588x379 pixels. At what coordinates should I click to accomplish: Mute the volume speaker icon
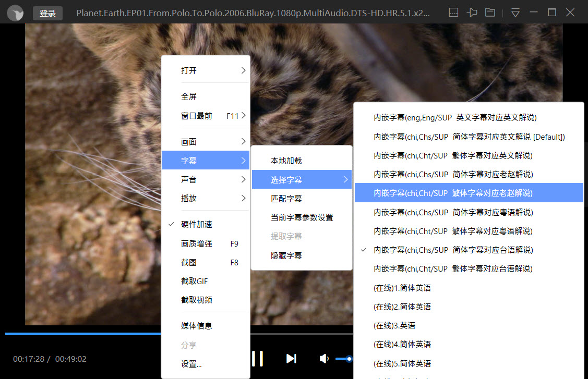tap(324, 359)
